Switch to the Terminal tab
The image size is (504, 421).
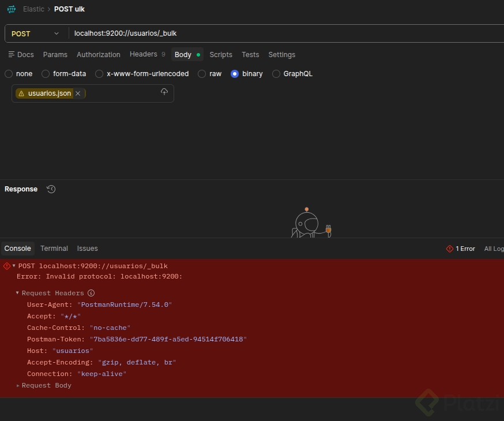pyautogui.click(x=54, y=249)
